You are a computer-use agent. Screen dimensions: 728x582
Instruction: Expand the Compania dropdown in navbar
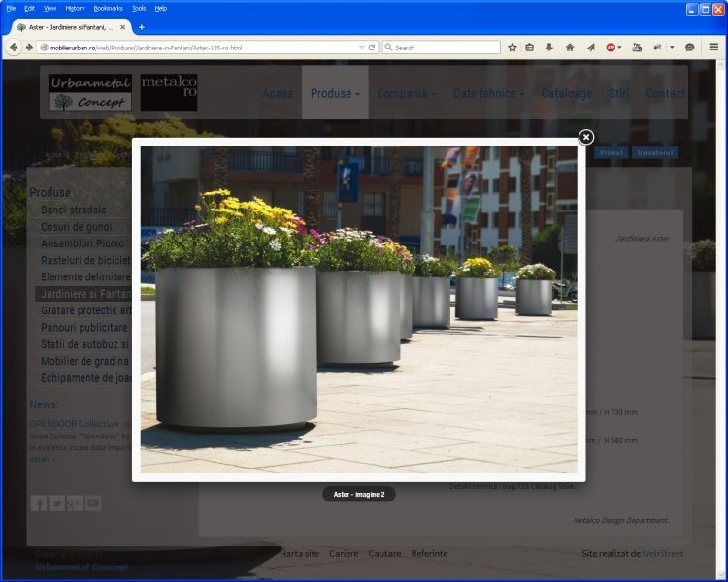(x=406, y=93)
